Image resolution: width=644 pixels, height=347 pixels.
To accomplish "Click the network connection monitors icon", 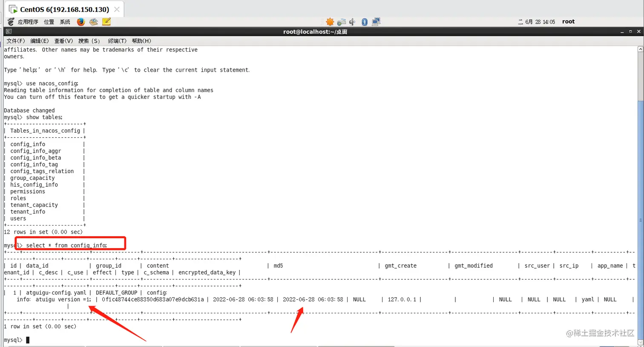I will (x=376, y=22).
